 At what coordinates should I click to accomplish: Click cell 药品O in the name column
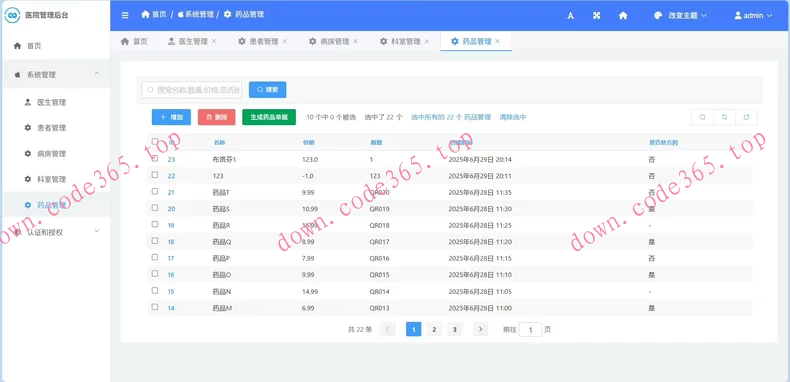(x=222, y=275)
